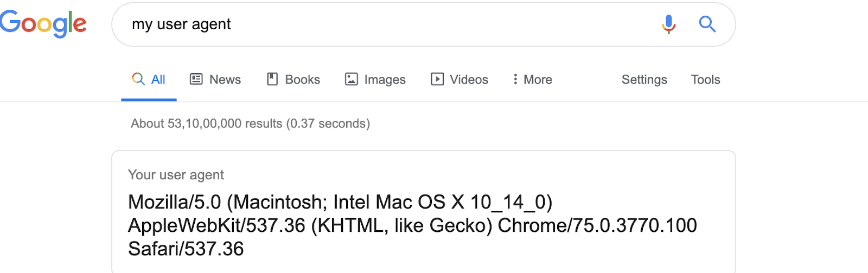Click the newspaper icon beside News
This screenshot has height=273, width=868.
coord(196,79)
